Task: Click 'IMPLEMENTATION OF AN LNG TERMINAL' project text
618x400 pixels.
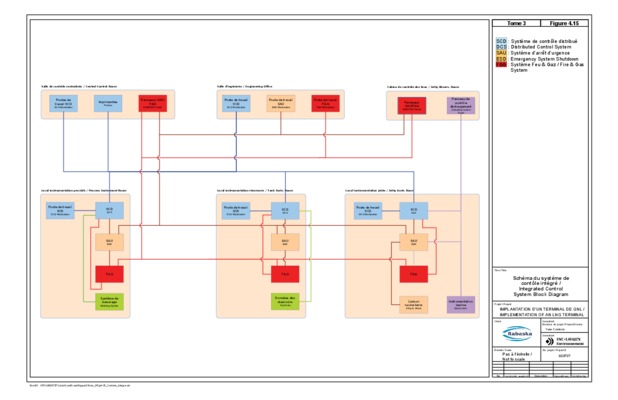Action: pos(542,315)
